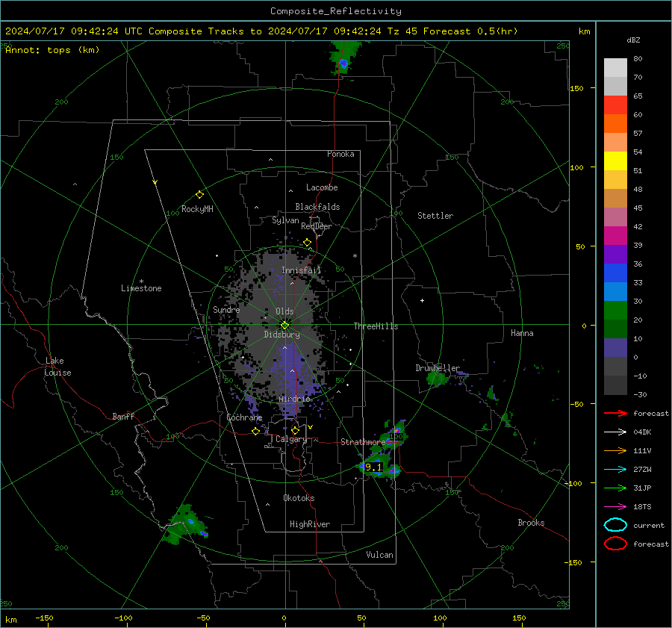Click the HighRiver label

[x=310, y=524]
